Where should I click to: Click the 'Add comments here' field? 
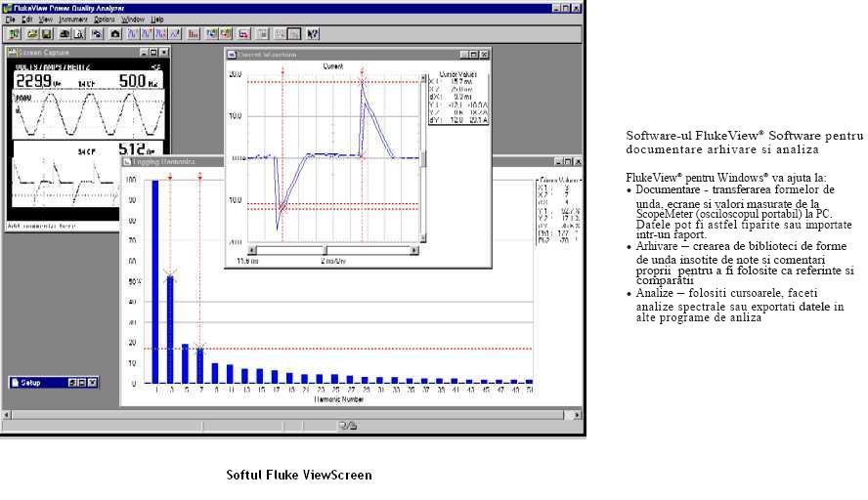point(62,226)
